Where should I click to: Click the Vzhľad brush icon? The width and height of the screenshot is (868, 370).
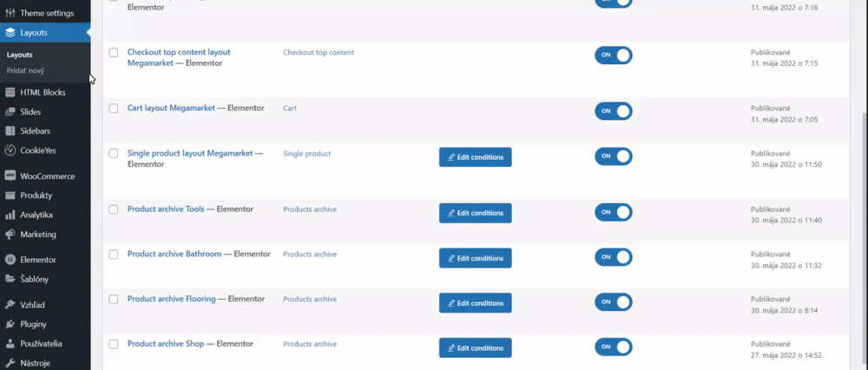(x=10, y=305)
